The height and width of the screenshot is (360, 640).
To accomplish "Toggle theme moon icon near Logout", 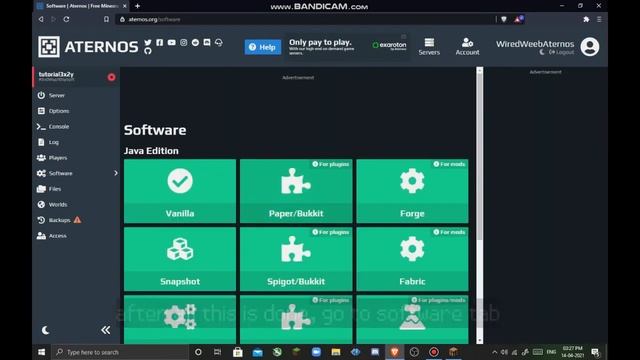I will tap(542, 52).
